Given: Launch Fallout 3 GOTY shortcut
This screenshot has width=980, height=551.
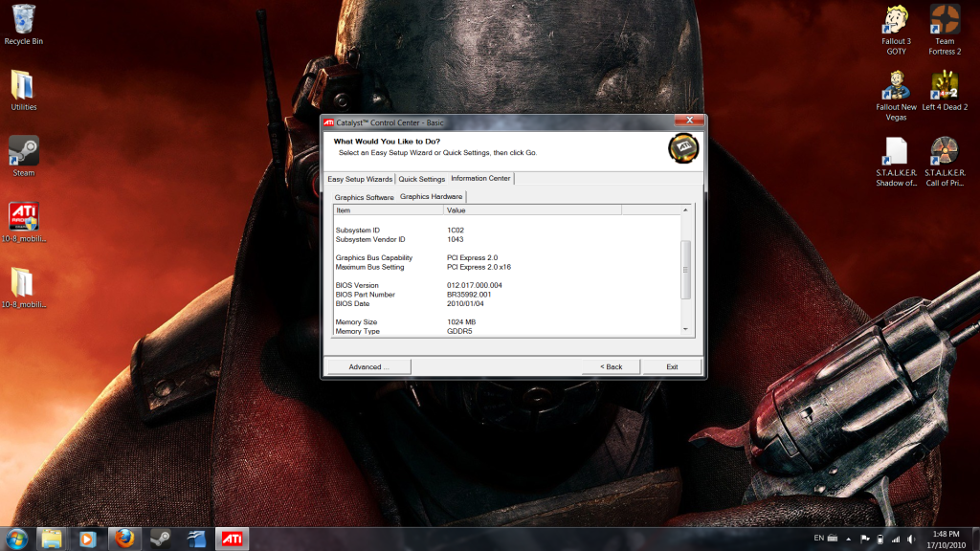Looking at the screenshot, I should coord(896,30).
